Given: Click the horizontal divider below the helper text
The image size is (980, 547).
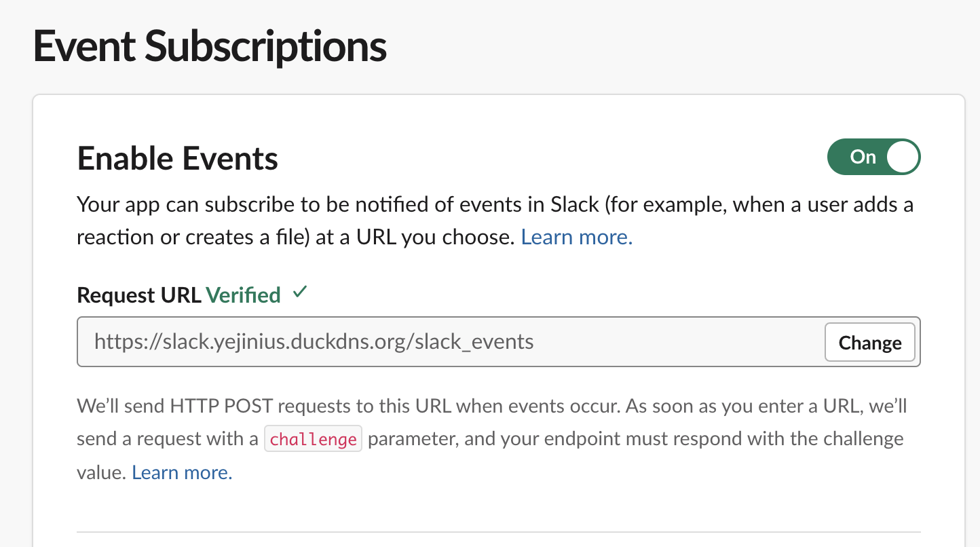Looking at the screenshot, I should click(499, 531).
